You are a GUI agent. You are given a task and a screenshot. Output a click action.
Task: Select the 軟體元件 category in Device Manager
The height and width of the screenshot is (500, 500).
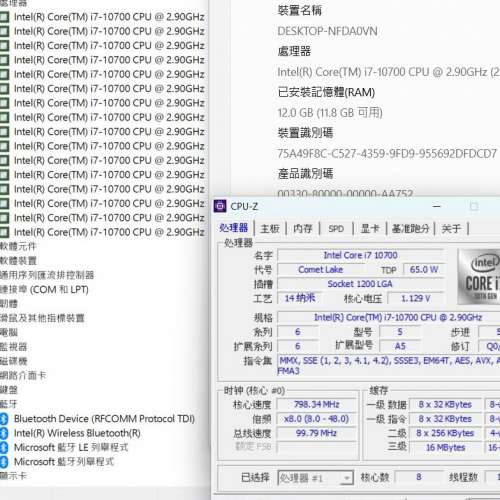(x=18, y=246)
